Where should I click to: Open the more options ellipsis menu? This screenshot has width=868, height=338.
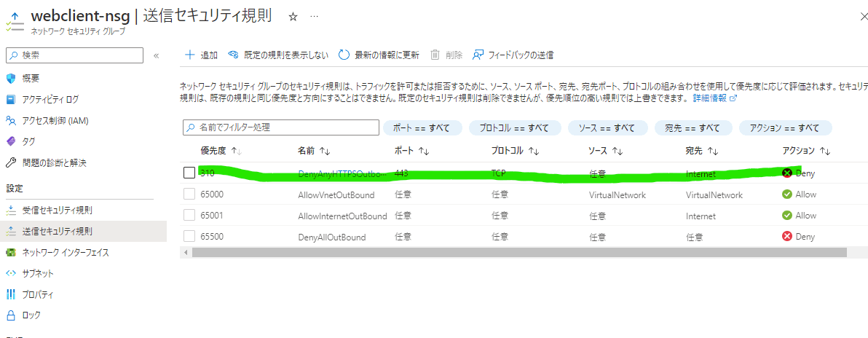tap(314, 17)
